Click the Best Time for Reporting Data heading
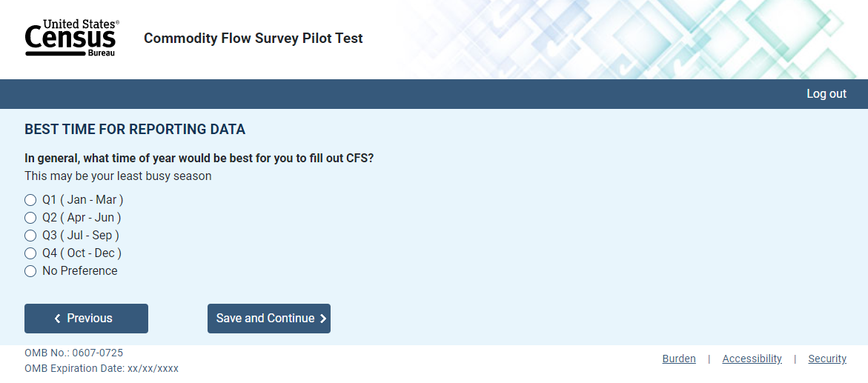 coord(135,130)
